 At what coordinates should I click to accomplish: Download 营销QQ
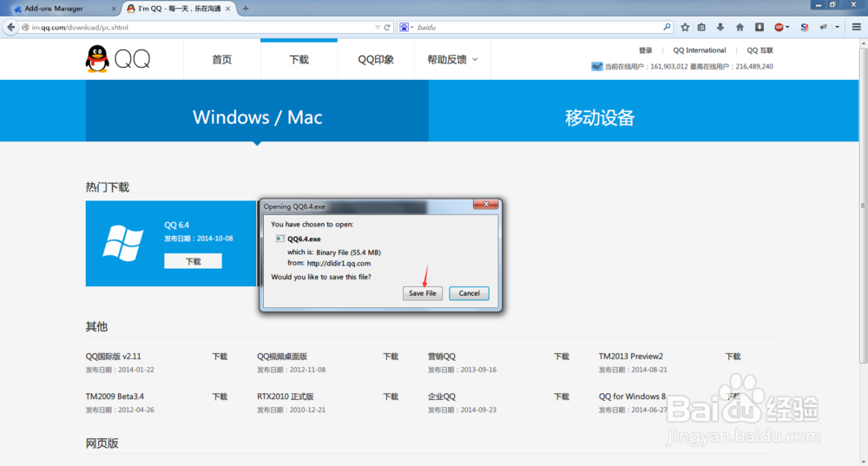[x=562, y=357]
